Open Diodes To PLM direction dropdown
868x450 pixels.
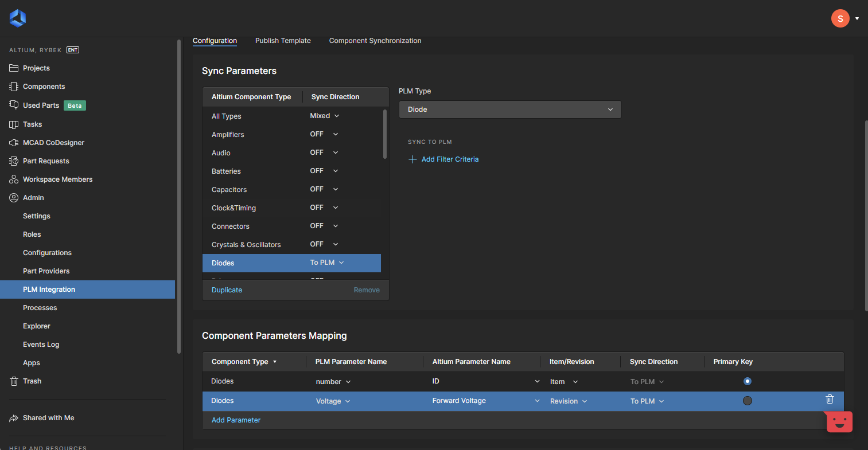(x=327, y=263)
